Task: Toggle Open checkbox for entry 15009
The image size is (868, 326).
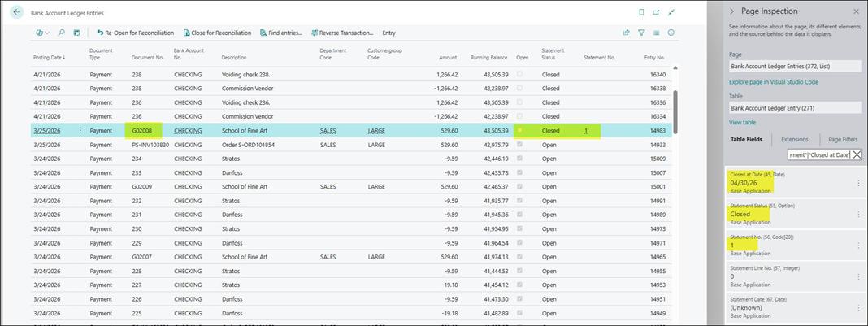Action: tap(519, 159)
